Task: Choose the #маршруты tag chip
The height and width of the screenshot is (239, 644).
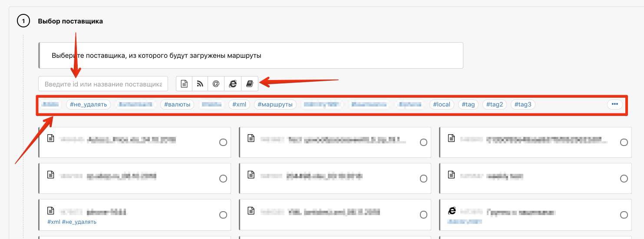Action: point(275,105)
